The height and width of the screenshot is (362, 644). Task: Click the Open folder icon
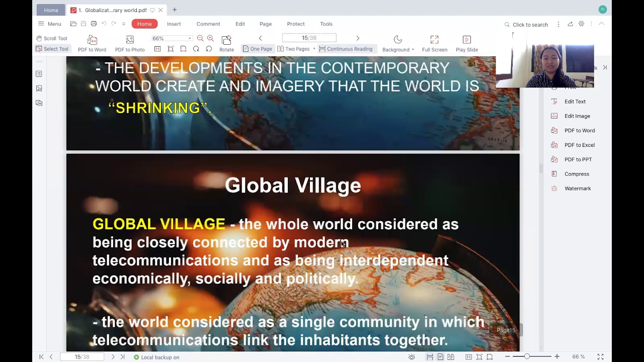[x=73, y=24]
